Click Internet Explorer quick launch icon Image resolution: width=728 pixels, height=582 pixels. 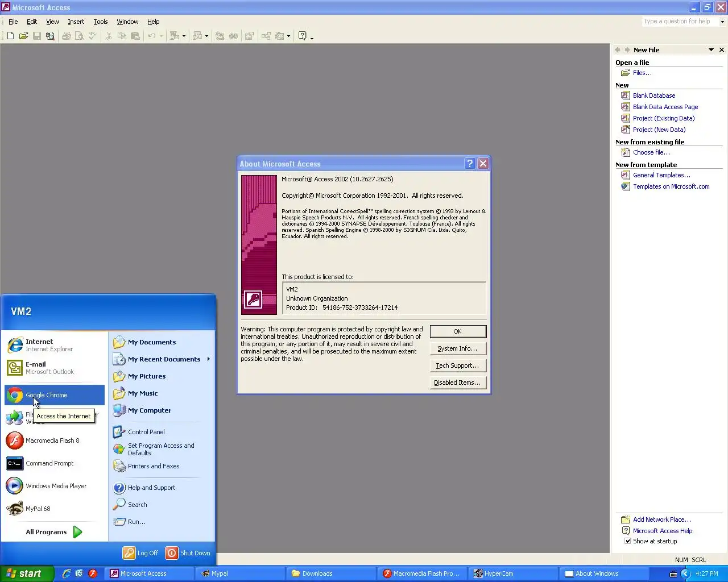[x=67, y=573]
